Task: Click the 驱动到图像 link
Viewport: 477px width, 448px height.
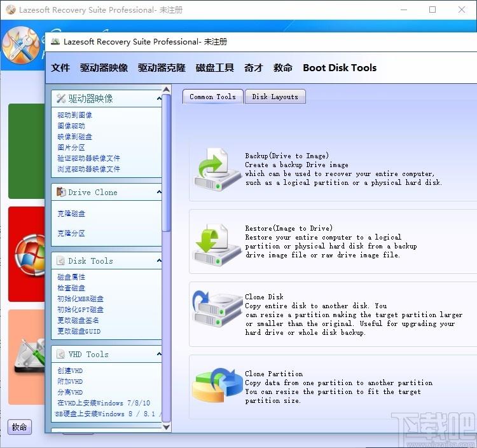Action: [74, 115]
